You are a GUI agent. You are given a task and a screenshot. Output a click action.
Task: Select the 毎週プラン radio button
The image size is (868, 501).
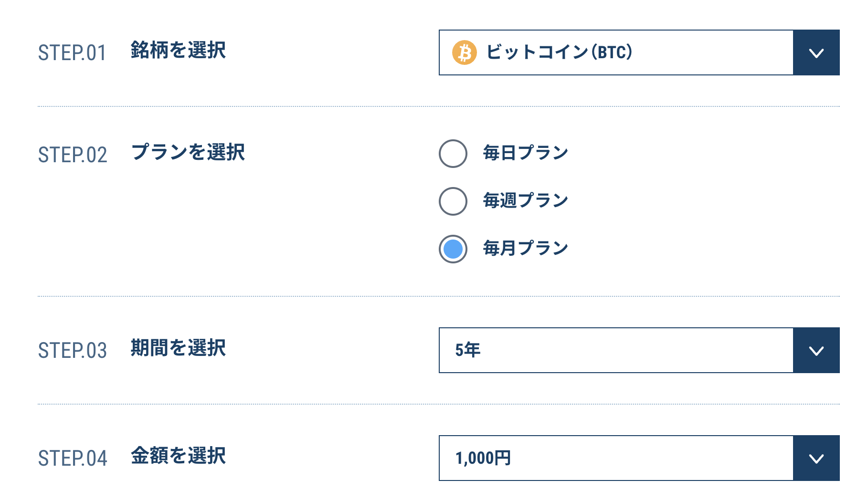pyautogui.click(x=453, y=201)
